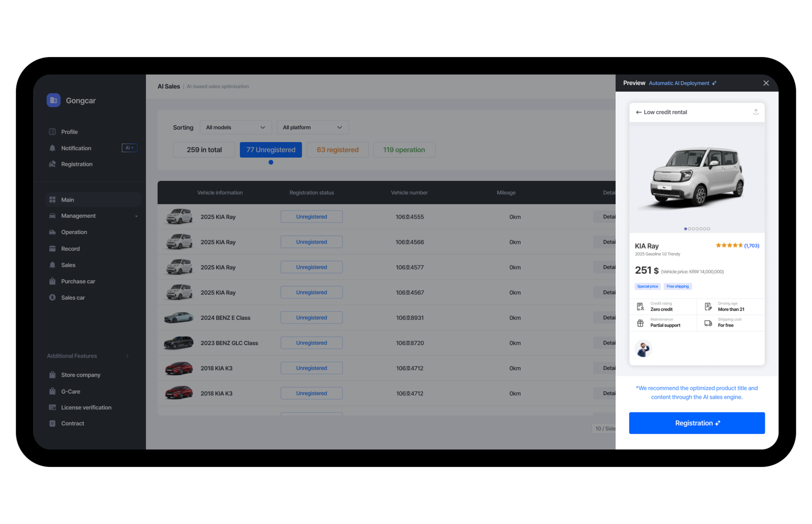The image size is (812, 524).
Task: Click the Notification bell icon
Action: (x=52, y=148)
